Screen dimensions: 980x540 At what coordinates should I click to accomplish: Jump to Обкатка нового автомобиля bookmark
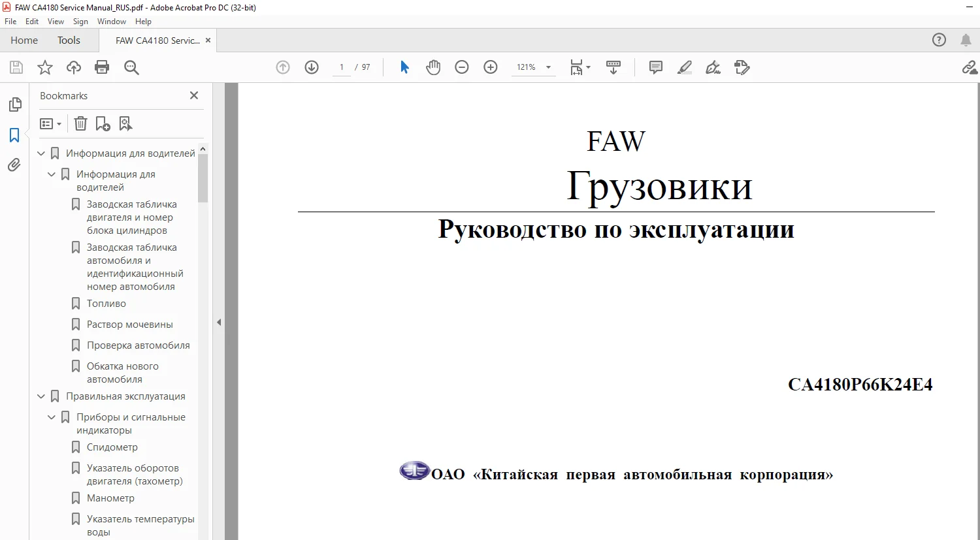(x=123, y=373)
